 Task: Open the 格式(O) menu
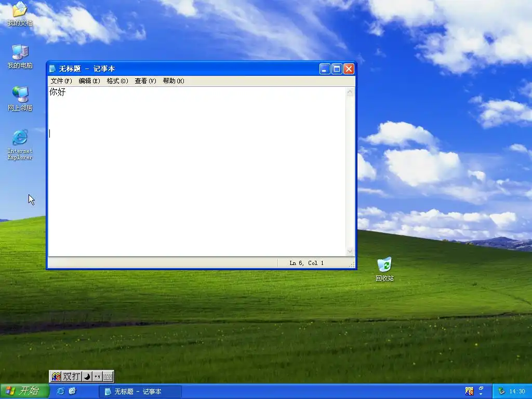click(x=117, y=81)
